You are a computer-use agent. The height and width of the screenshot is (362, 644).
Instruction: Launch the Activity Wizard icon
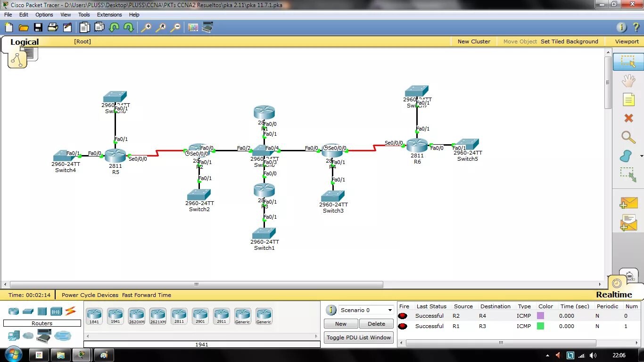coord(67,27)
